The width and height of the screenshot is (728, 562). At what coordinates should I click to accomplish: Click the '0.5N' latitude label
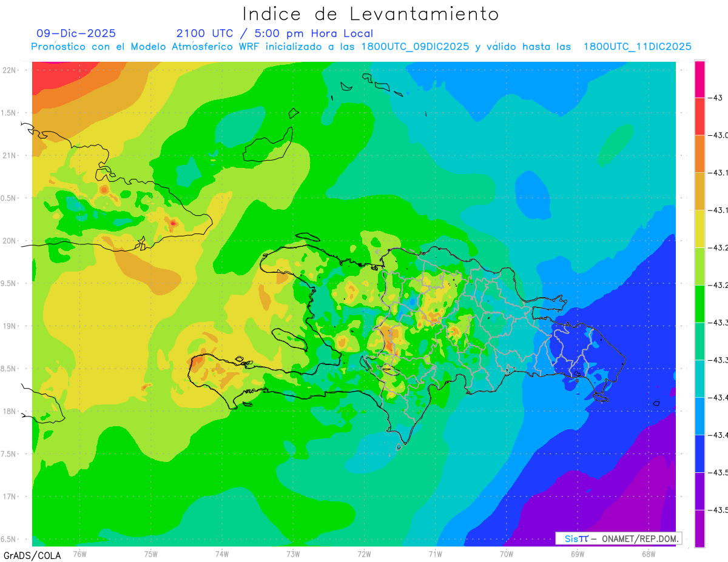pyautogui.click(x=8, y=198)
